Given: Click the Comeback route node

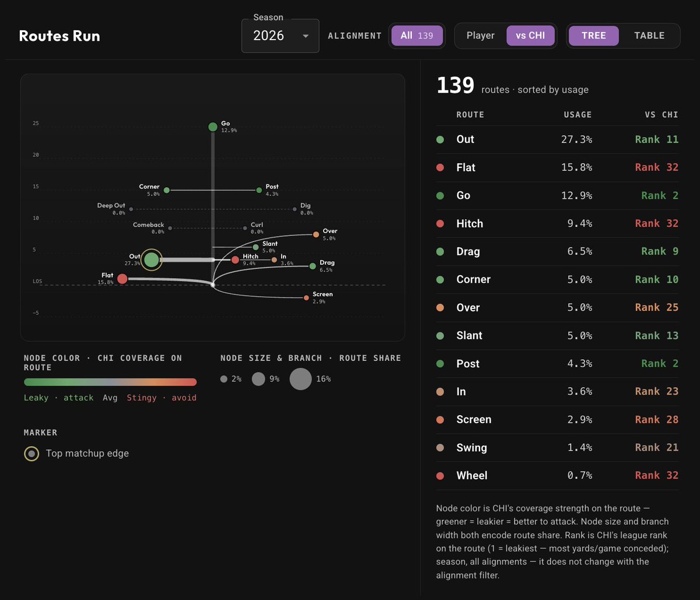Looking at the screenshot, I should 170,228.
